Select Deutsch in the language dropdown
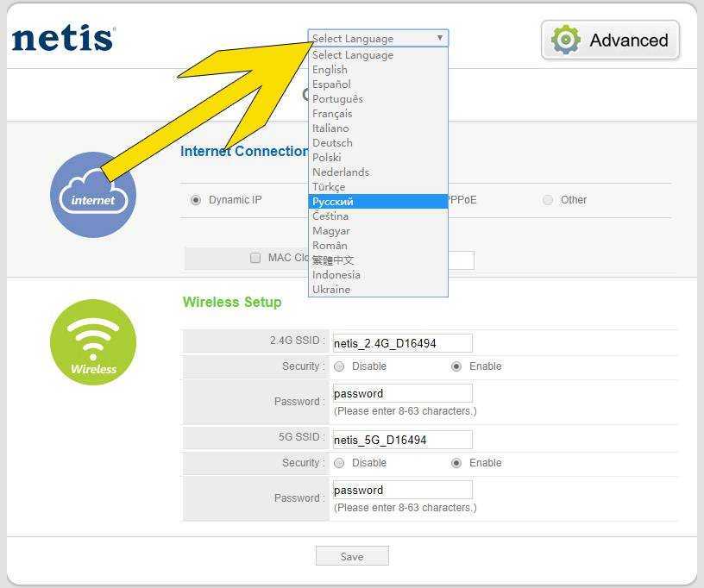Image resolution: width=704 pixels, height=588 pixels. point(332,143)
